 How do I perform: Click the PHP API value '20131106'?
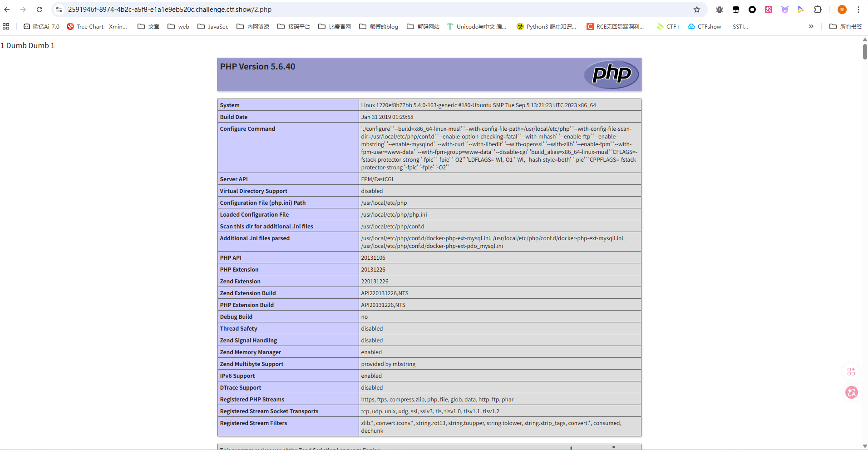(373, 257)
